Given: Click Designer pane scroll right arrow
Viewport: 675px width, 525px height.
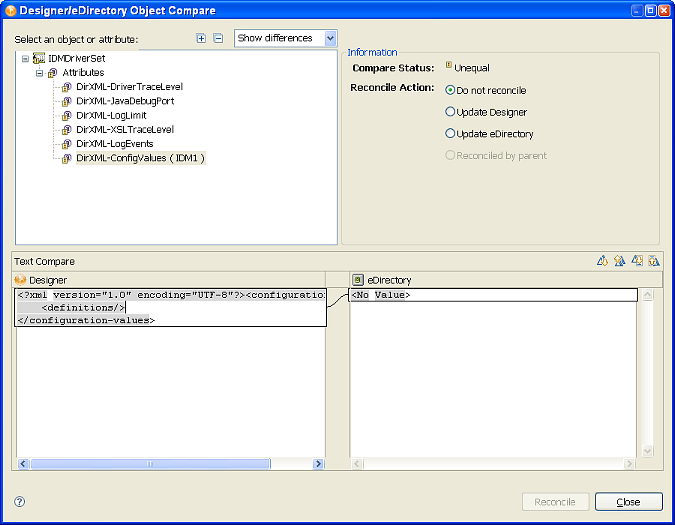Looking at the screenshot, I should pos(318,463).
